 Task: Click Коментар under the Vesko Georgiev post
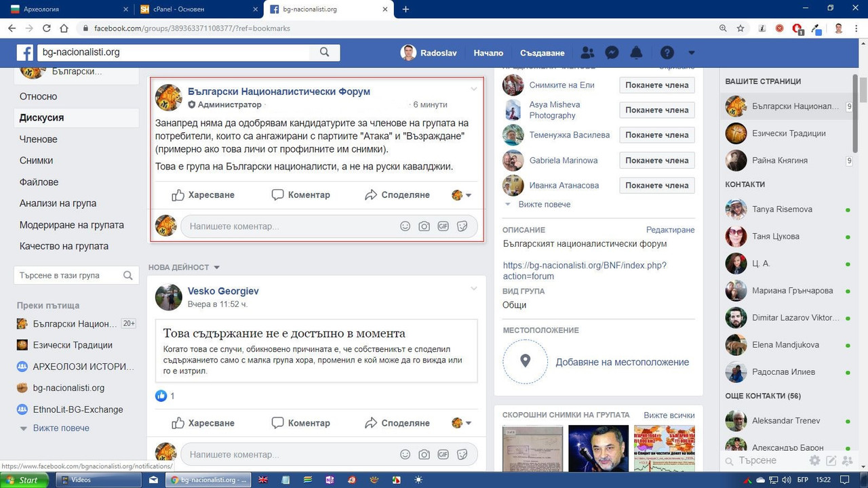300,423
